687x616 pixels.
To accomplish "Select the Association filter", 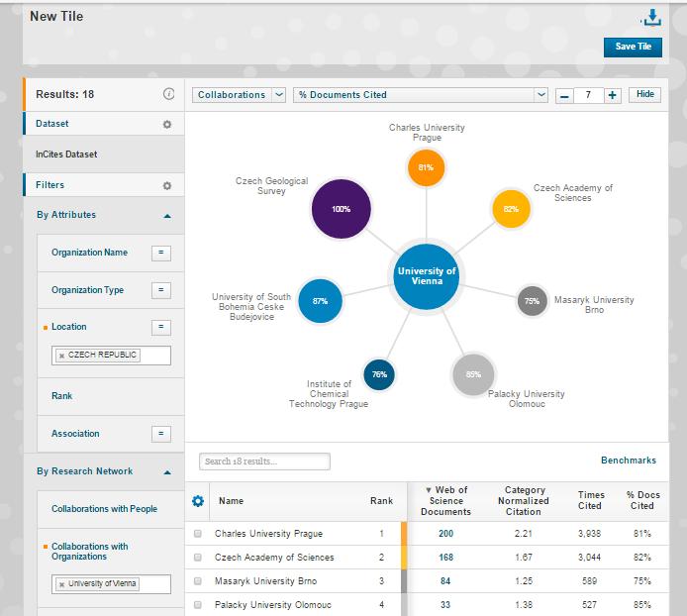I will tap(75, 434).
